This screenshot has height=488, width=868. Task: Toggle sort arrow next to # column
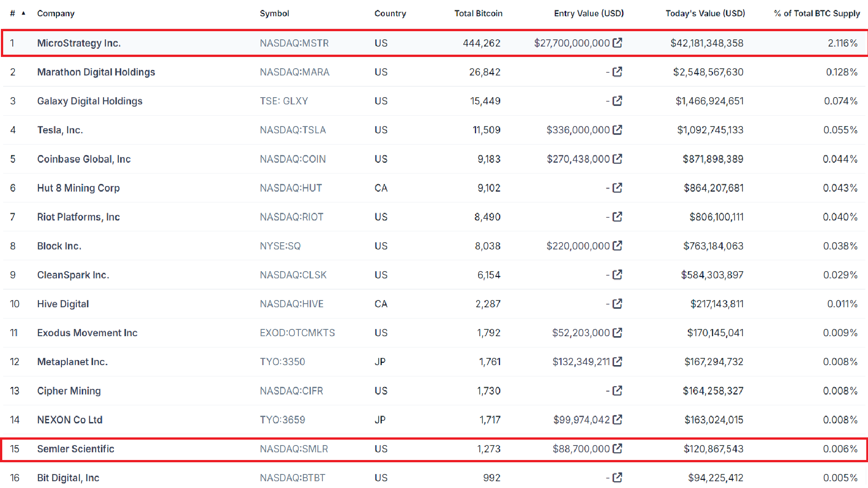click(24, 14)
